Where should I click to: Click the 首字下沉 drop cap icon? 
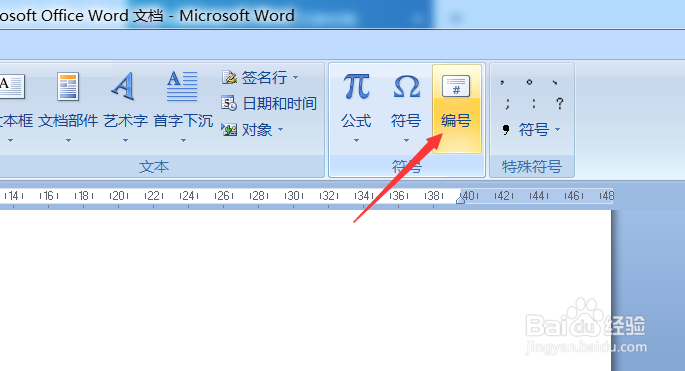click(183, 87)
